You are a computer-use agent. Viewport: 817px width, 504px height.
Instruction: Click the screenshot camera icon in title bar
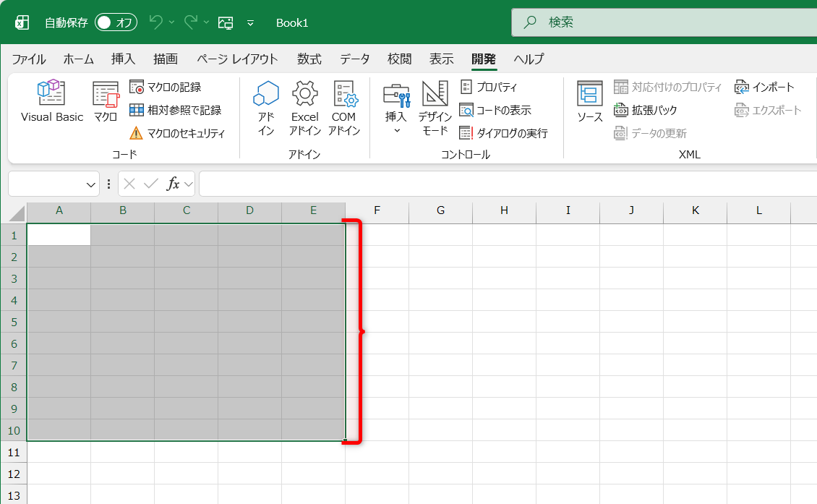point(226,22)
